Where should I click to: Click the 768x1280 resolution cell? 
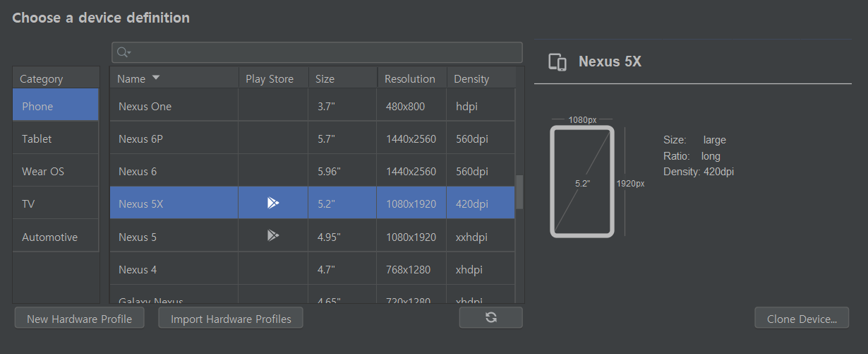point(411,269)
